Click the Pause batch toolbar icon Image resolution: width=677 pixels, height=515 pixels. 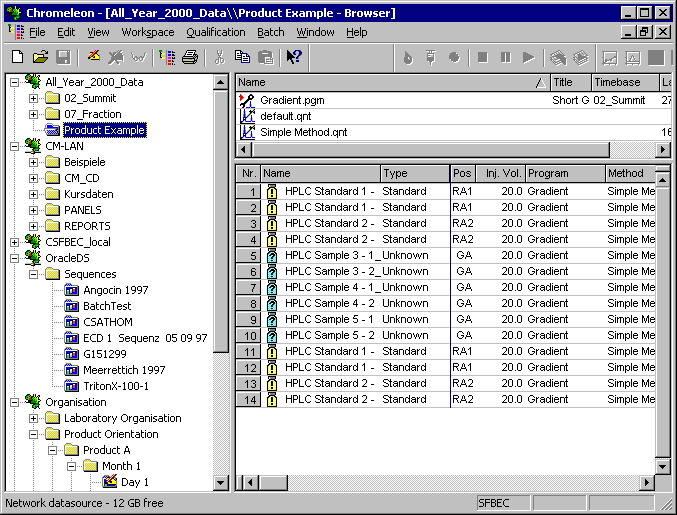point(506,57)
